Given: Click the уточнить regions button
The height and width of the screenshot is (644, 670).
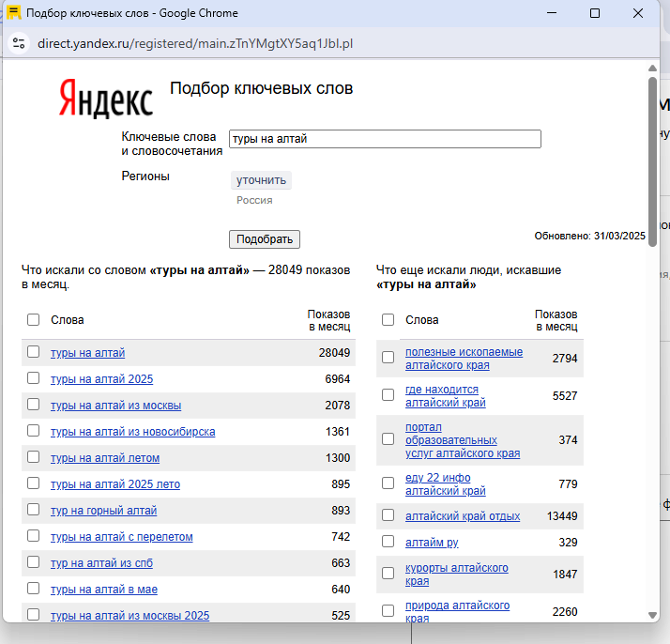Looking at the screenshot, I should tap(261, 180).
